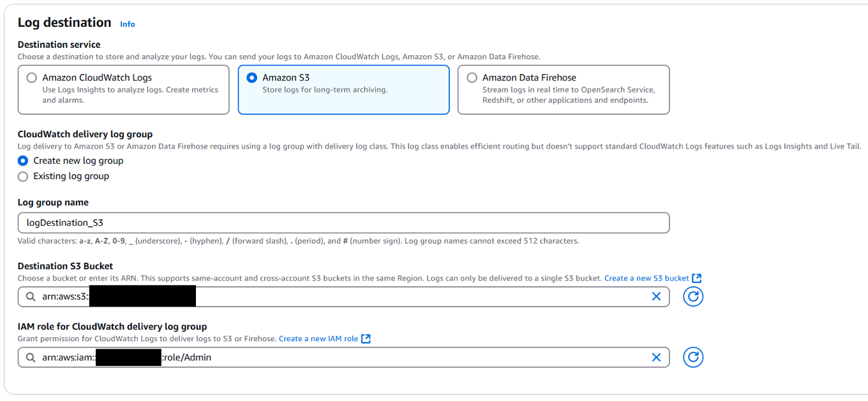
Task: Select the Amazon S3 destination radio button
Action: pos(252,78)
